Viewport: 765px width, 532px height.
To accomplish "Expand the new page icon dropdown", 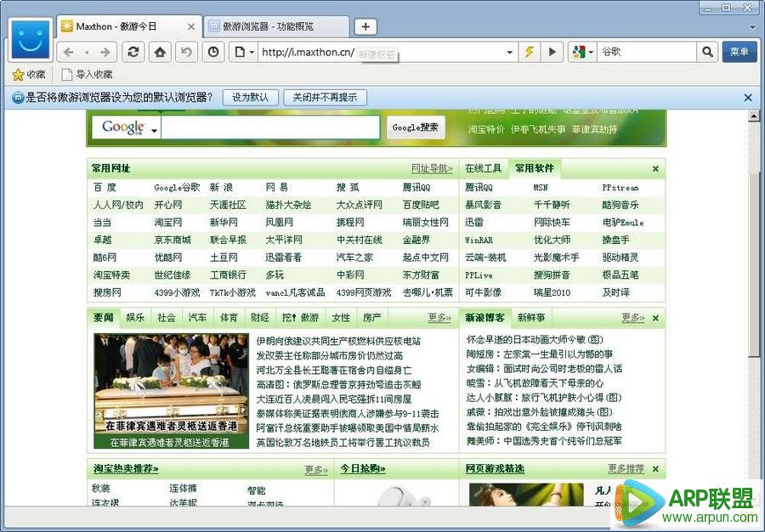I will [x=252, y=52].
